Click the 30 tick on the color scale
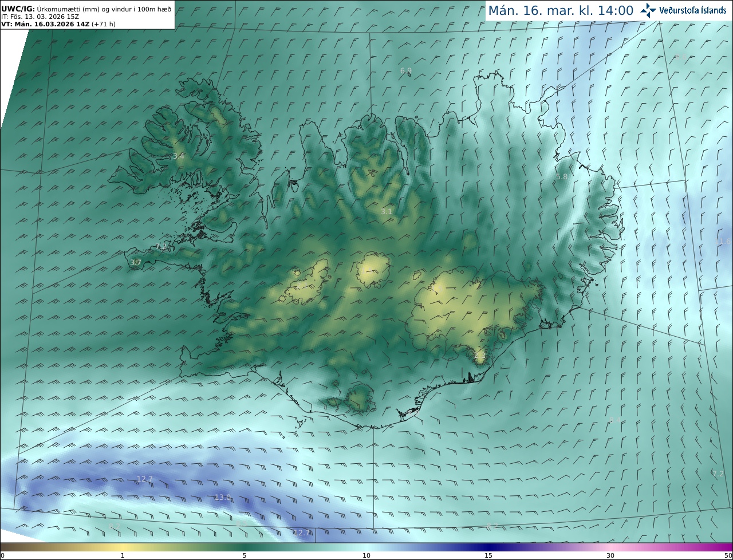The width and height of the screenshot is (733, 560). 610,555
